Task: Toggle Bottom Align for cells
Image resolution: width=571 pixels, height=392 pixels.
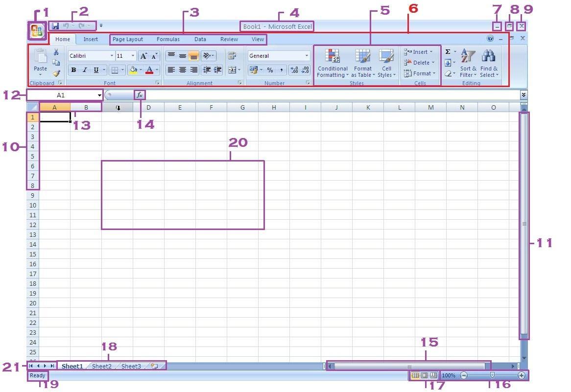Action: tap(194, 56)
